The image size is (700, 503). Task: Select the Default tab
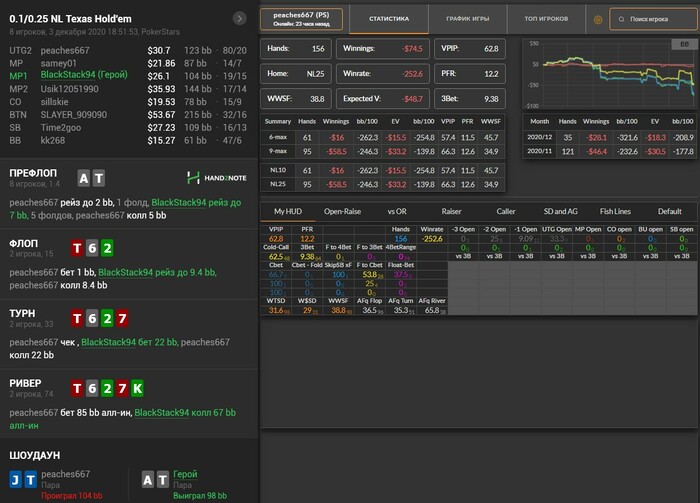[x=670, y=212]
